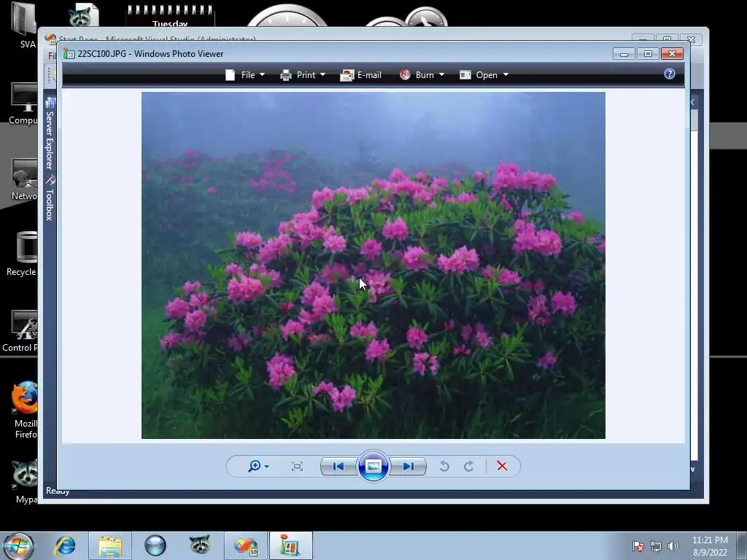This screenshot has height=560, width=747.
Task: Open the File menu in Photo Viewer
Action: [x=245, y=75]
